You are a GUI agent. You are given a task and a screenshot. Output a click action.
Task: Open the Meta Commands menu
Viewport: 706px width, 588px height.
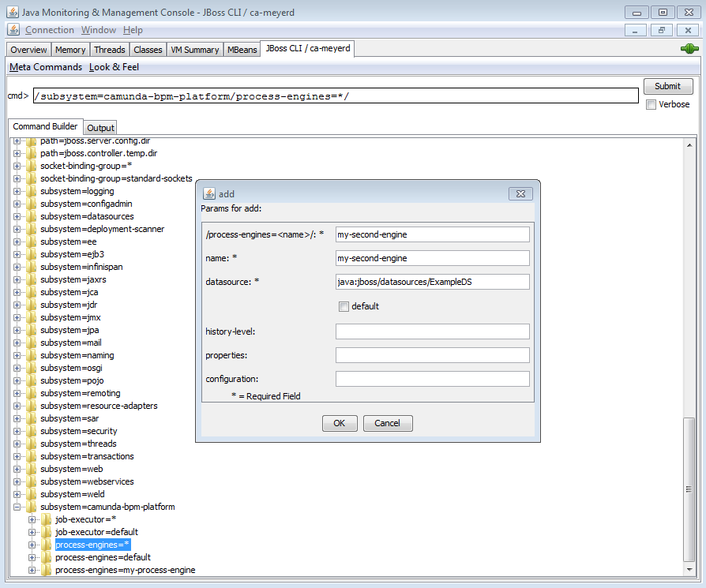pyautogui.click(x=46, y=67)
